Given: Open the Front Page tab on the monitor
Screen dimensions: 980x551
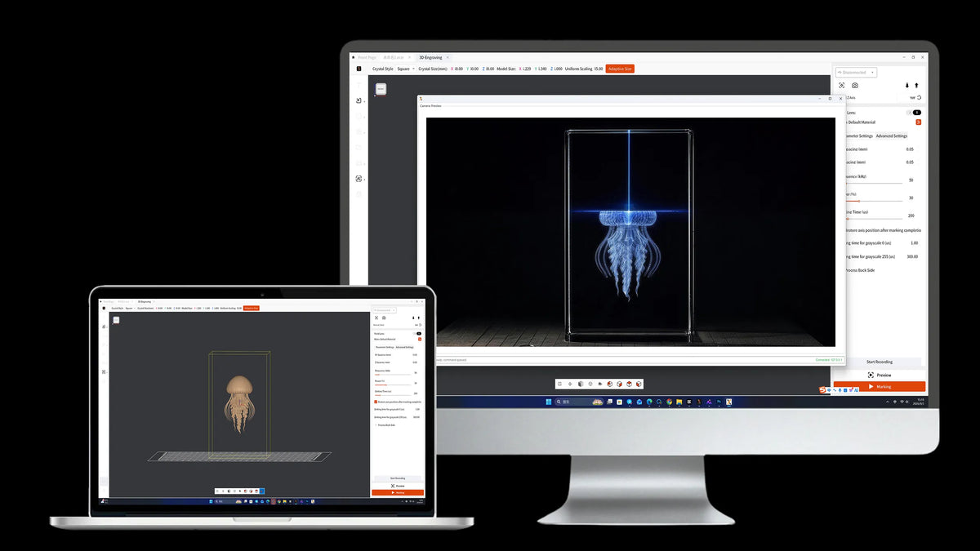Looking at the screenshot, I should pyautogui.click(x=367, y=58).
